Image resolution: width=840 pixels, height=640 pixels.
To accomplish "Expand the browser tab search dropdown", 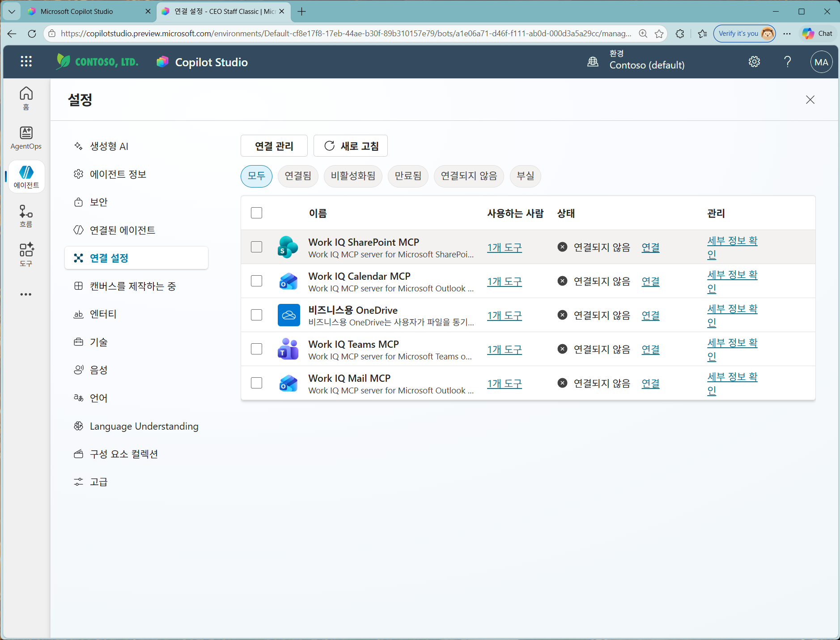I will pos(12,12).
